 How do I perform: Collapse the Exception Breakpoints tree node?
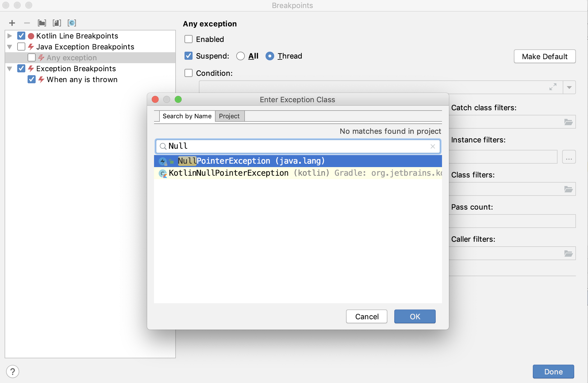[x=9, y=68]
